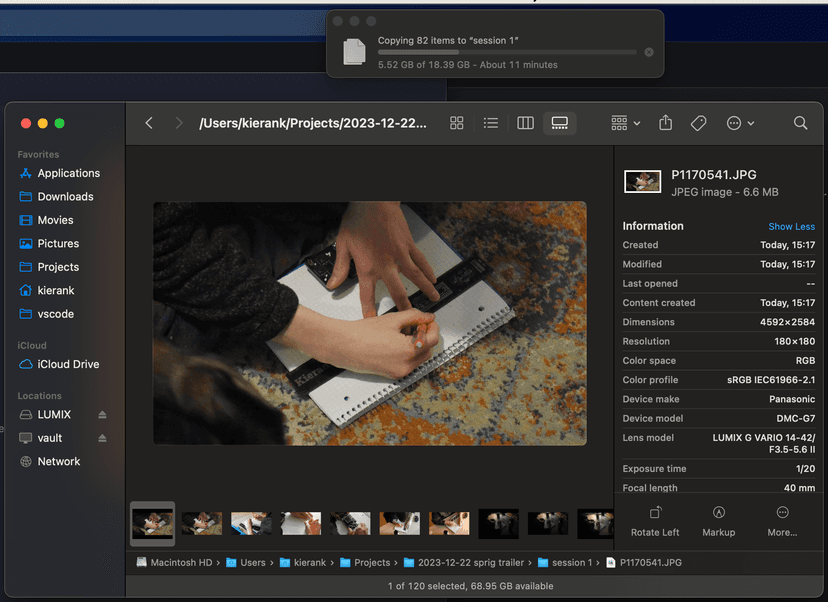828x602 pixels.
Task: Open the More... quick actions
Action: pos(782,520)
